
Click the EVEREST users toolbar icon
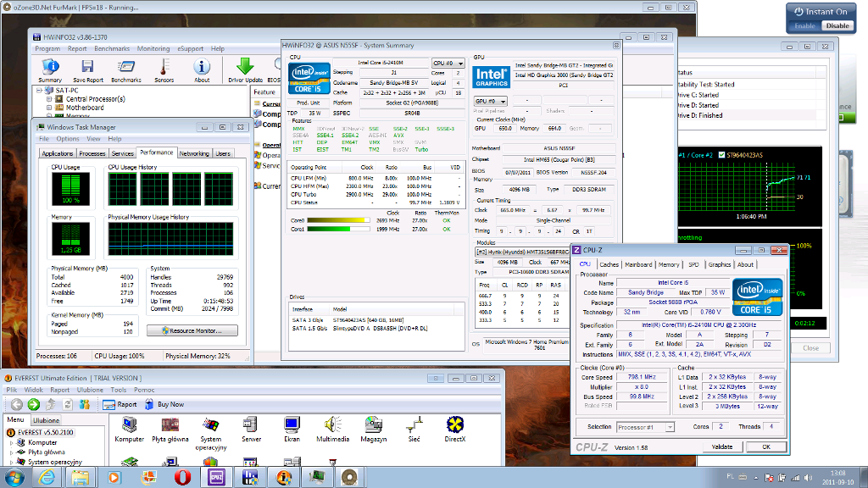pos(84,404)
